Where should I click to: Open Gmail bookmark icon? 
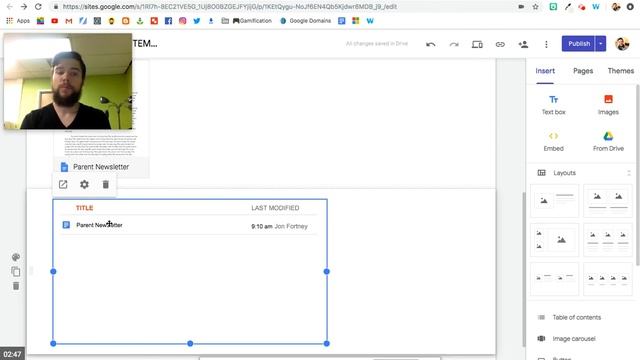click(x=69, y=21)
